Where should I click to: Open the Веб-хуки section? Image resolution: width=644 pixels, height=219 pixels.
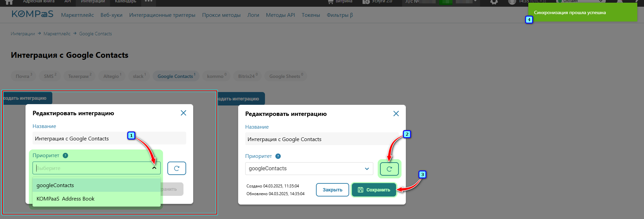click(111, 15)
